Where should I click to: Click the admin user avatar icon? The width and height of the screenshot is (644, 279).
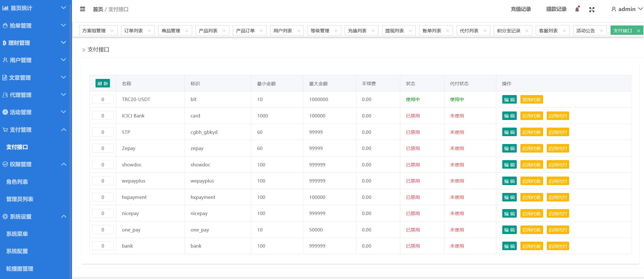614,9
